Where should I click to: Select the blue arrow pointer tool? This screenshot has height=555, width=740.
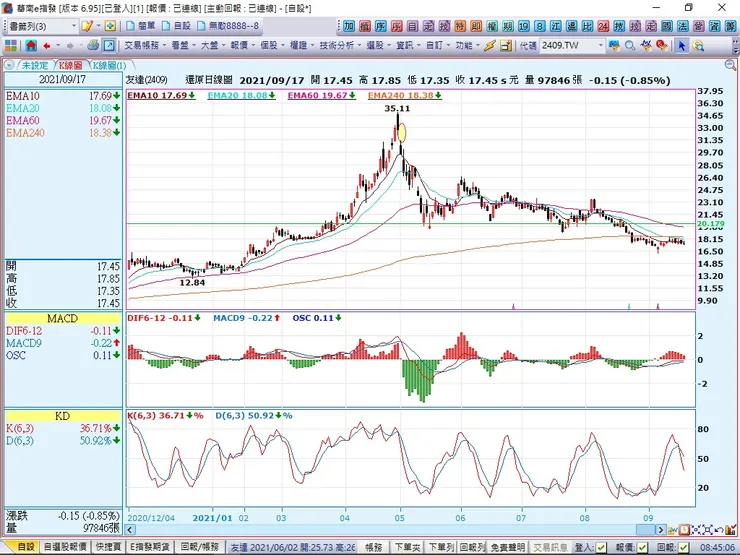682,45
